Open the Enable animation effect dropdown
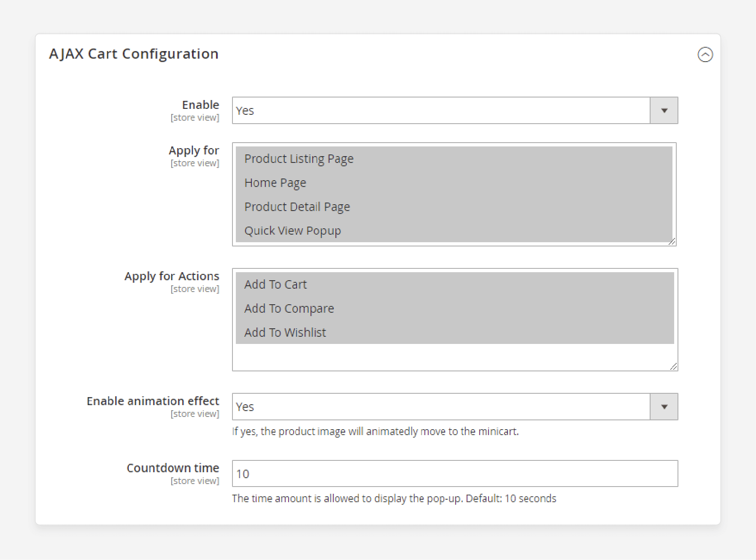This screenshot has width=756, height=560. tap(455, 407)
